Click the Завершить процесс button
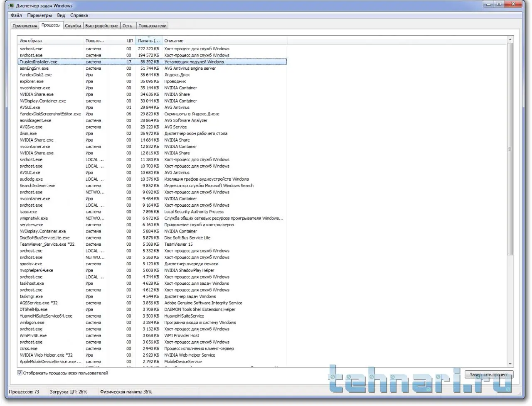 489,374
